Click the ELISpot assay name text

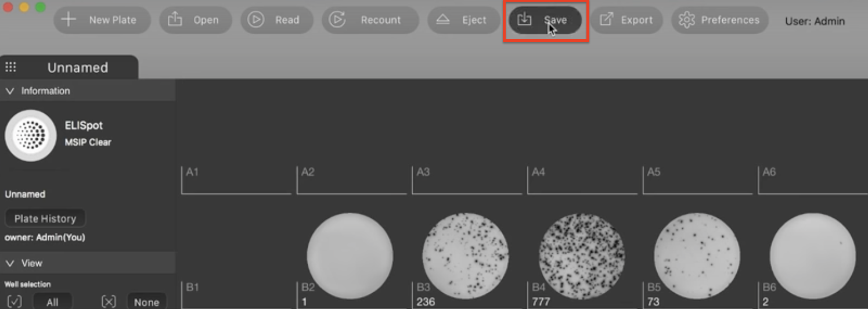(x=84, y=125)
